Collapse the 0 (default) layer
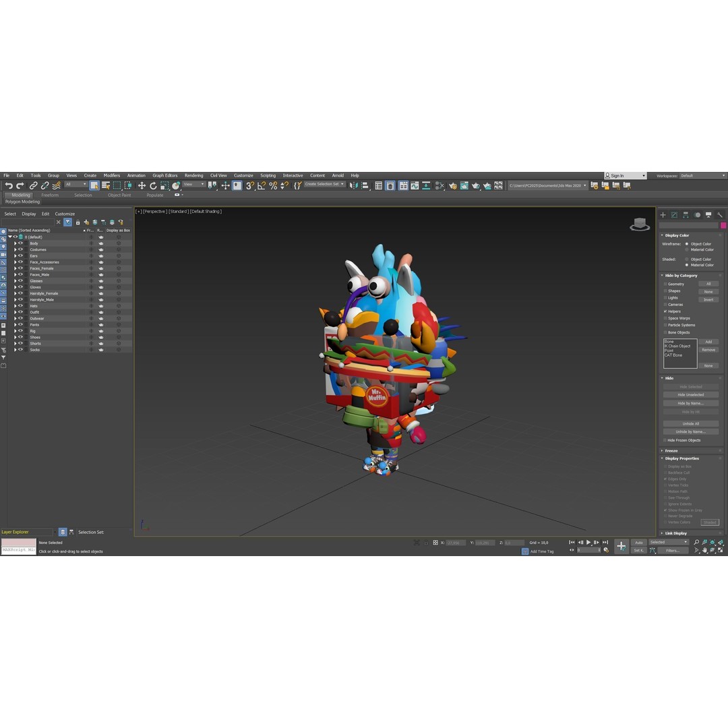Viewport: 728px width, 728px height. point(9,237)
